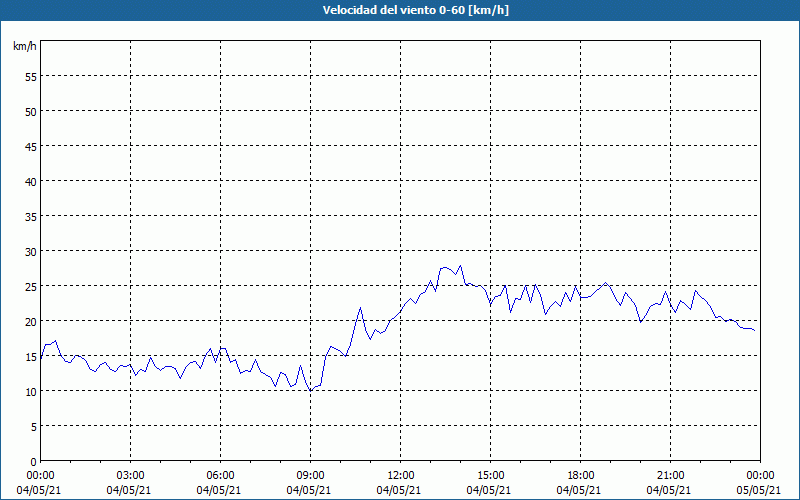This screenshot has height=500, width=800.
Task: Click the 20 y-axis tick label
Action: point(31,321)
